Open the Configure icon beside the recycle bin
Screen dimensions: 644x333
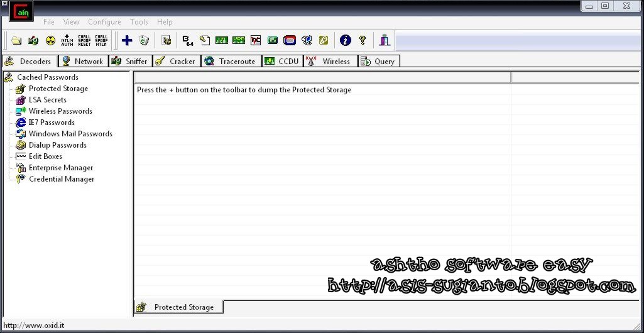(166, 40)
